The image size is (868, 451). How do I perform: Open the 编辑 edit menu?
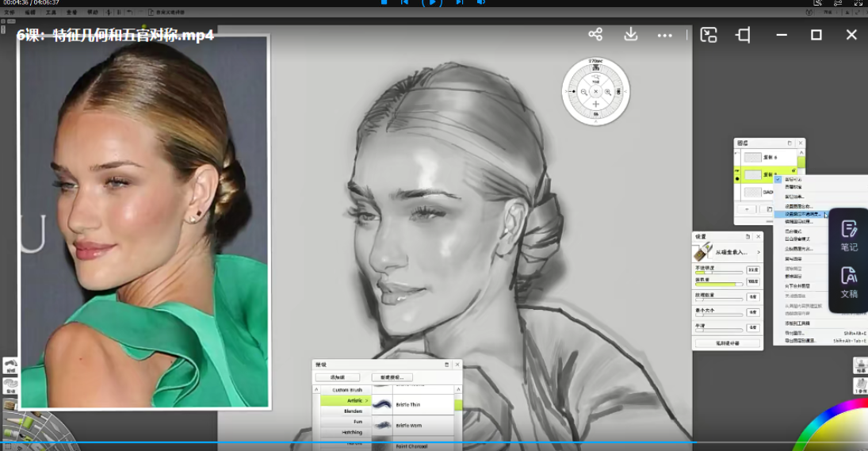[30, 12]
